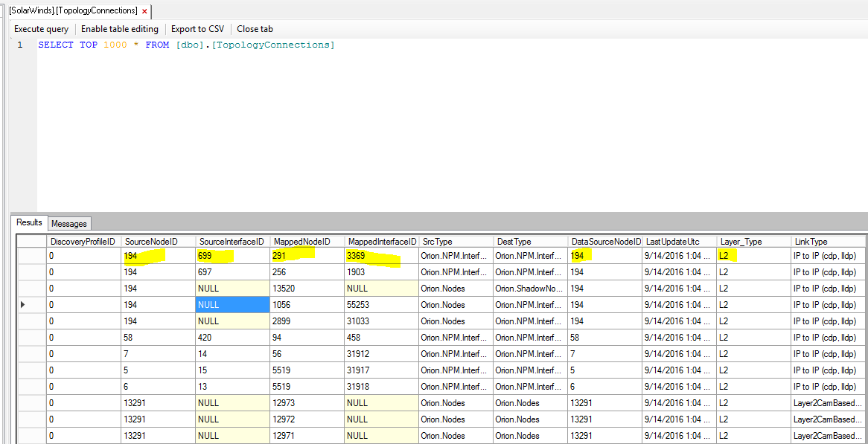The width and height of the screenshot is (868, 444).
Task: Select MappedInterfaceID cell 31918
Action: (382, 387)
